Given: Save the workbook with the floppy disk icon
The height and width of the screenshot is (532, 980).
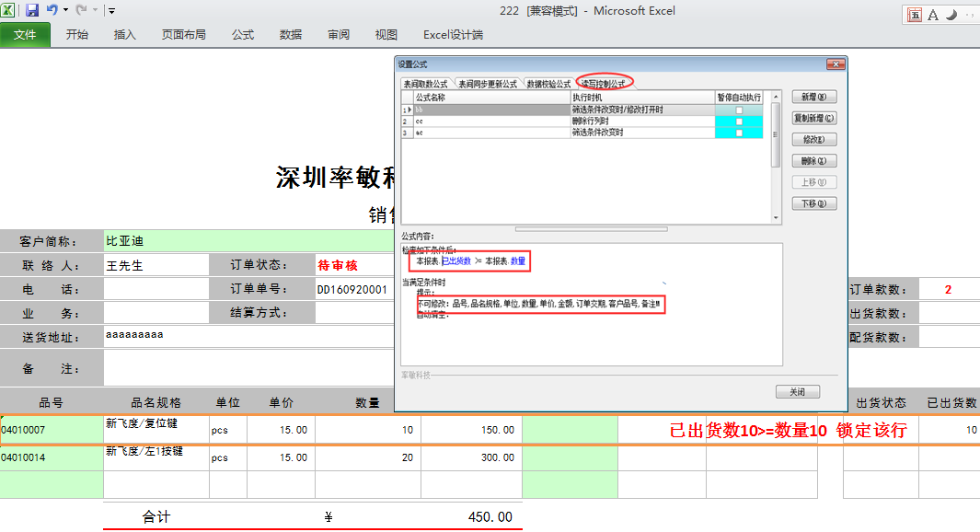Looking at the screenshot, I should tap(32, 10).
